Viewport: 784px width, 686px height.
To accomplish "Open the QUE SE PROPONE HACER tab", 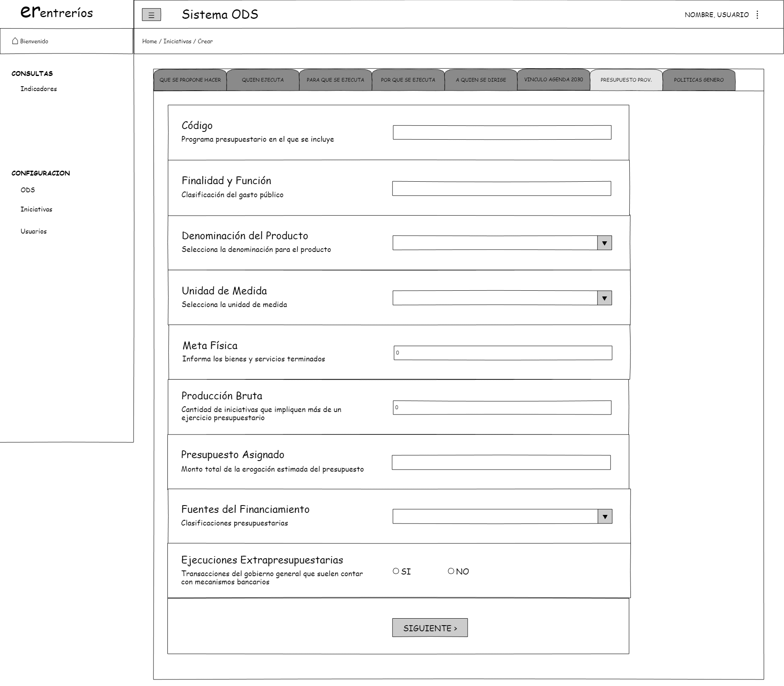I will (190, 80).
